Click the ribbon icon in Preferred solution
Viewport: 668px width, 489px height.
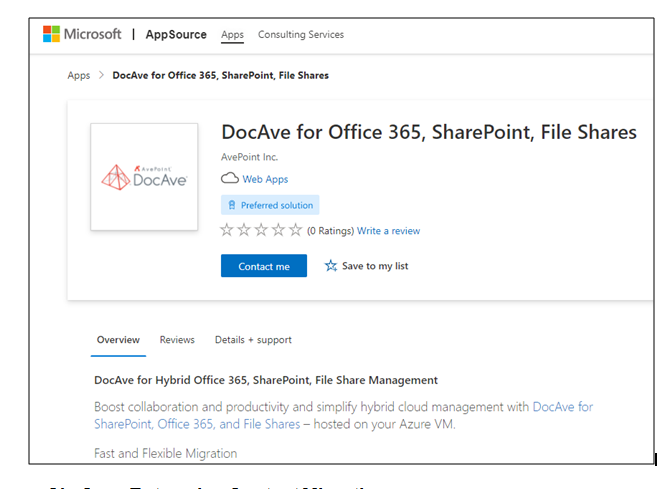232,205
